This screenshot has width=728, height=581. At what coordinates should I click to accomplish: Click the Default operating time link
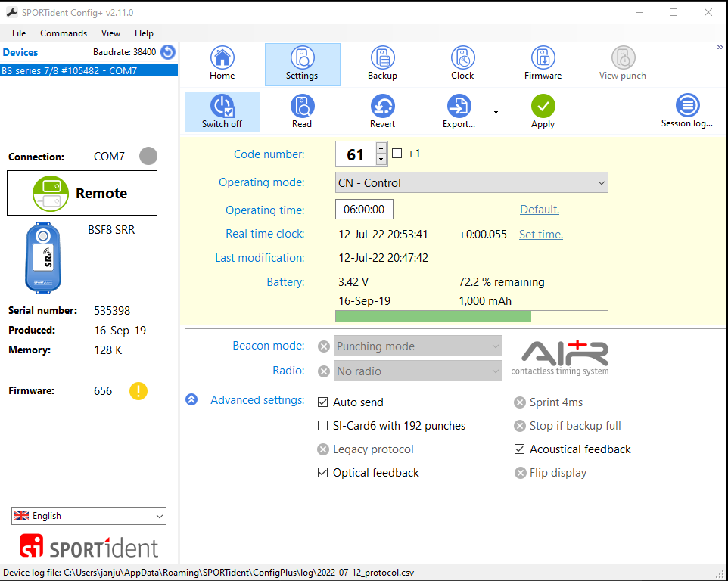pos(539,210)
